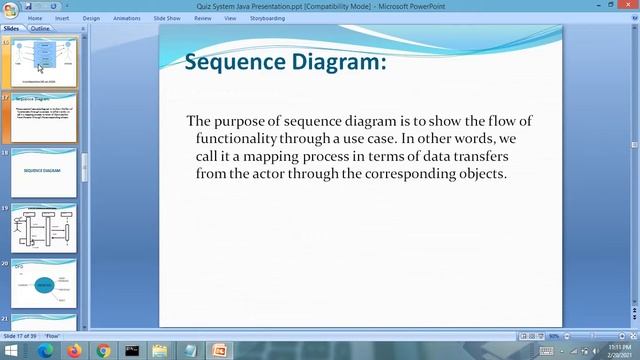The height and width of the screenshot is (360, 640).
Task: Open File Explorer from taskbar
Action: click(x=160, y=351)
